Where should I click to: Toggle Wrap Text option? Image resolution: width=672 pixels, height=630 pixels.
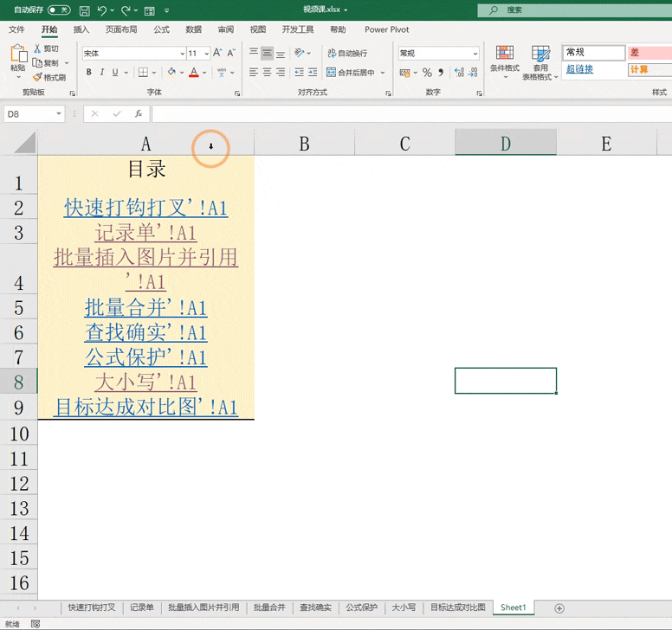click(x=347, y=53)
